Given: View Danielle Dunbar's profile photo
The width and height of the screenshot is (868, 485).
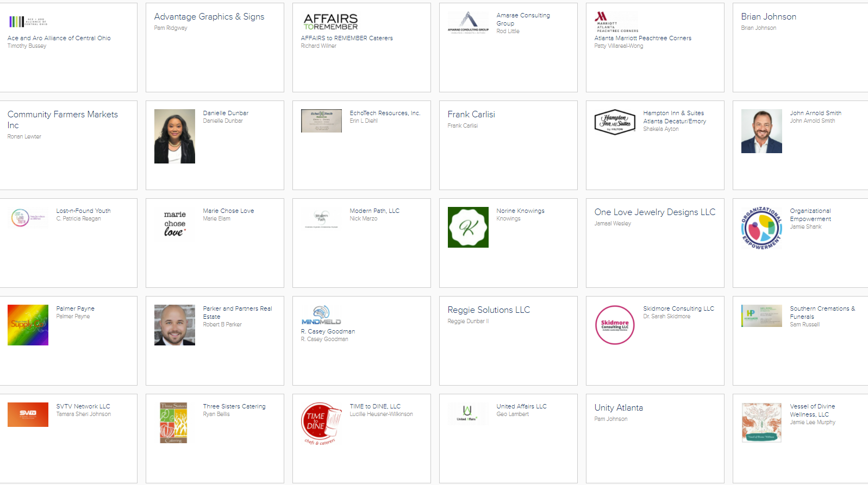Looking at the screenshot, I should click(174, 136).
